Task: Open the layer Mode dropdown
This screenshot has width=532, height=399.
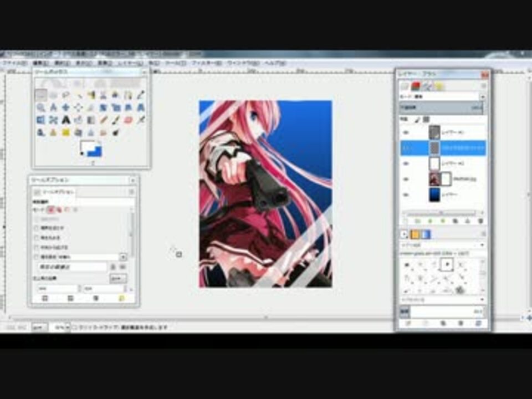Action: click(x=443, y=96)
